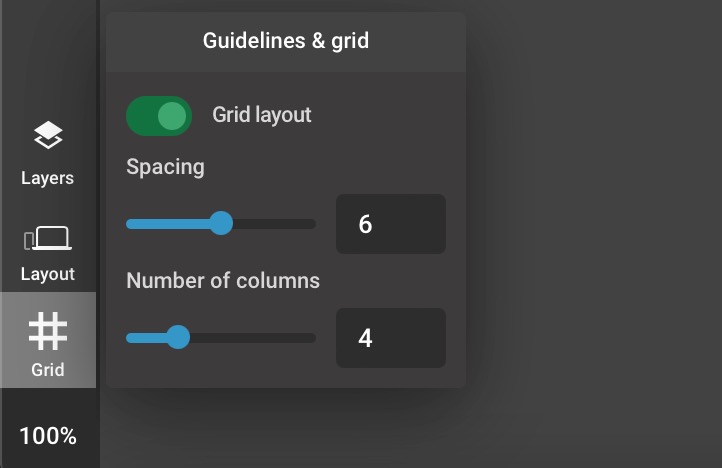
Task: Click unfilled track of Number of columns slider
Action: 253,338
